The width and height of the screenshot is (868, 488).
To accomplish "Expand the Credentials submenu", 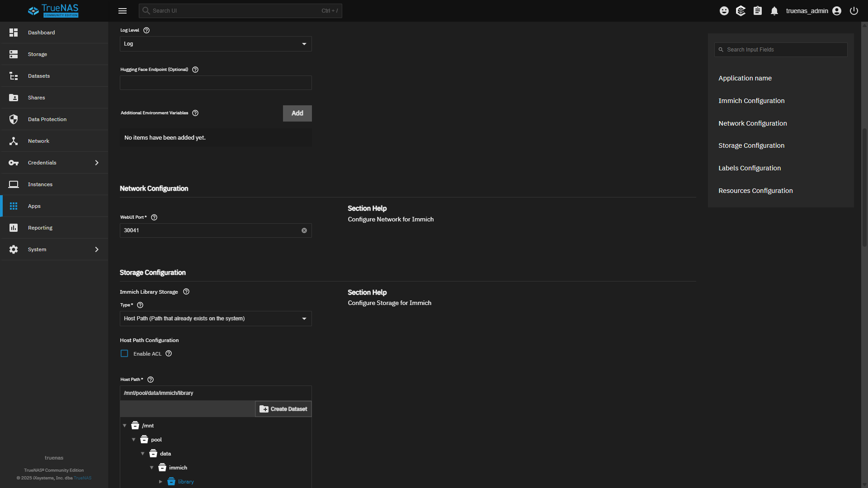I will [96, 163].
